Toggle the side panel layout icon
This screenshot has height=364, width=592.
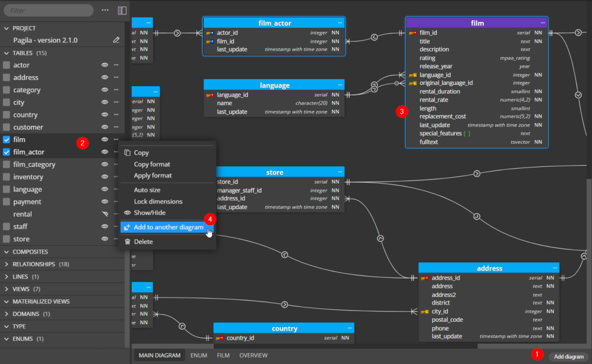click(x=122, y=10)
